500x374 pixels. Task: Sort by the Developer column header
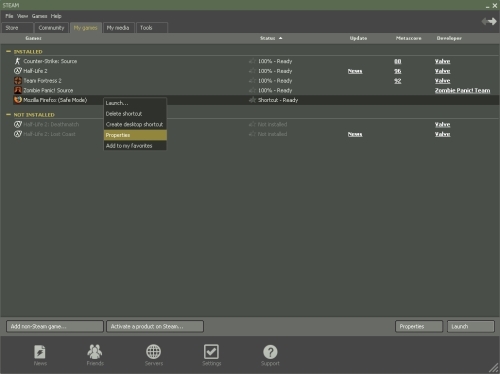449,38
